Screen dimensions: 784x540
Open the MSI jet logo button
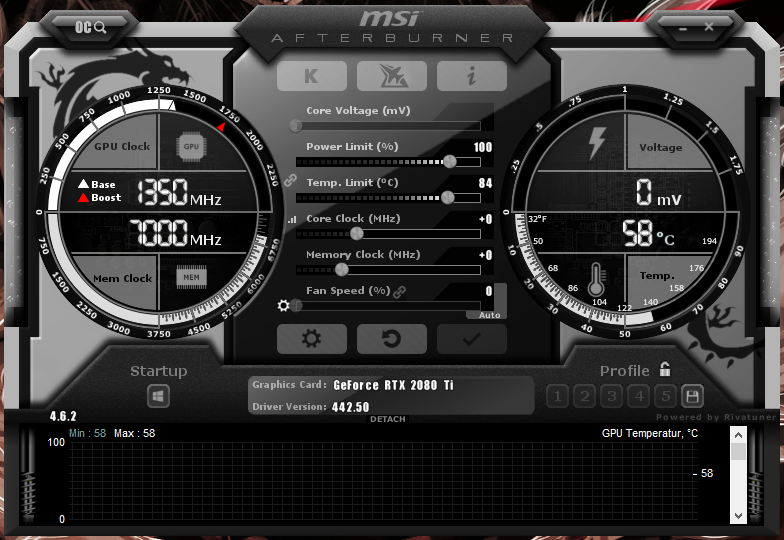(392, 76)
